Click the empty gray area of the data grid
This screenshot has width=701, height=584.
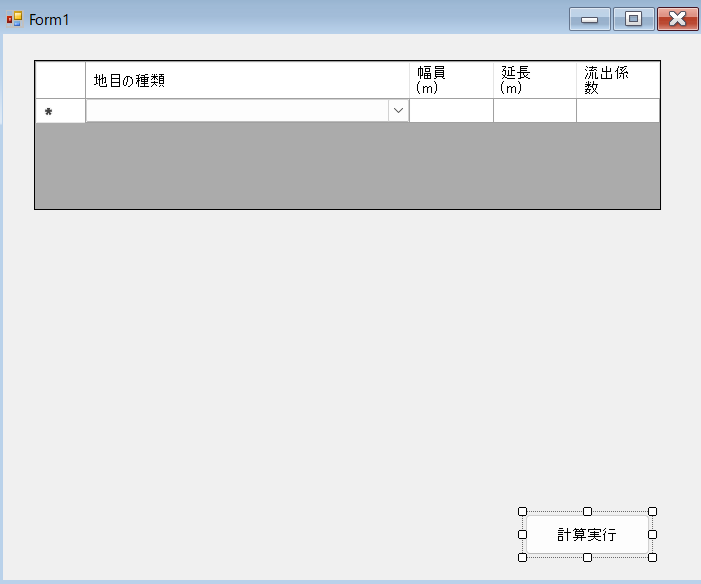tap(347, 165)
